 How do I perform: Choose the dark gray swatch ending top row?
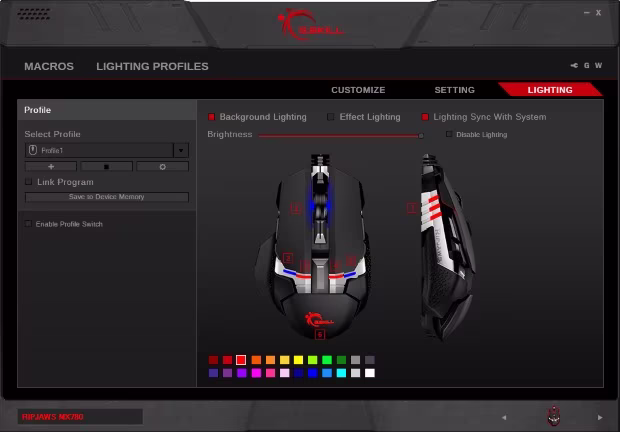click(x=370, y=360)
